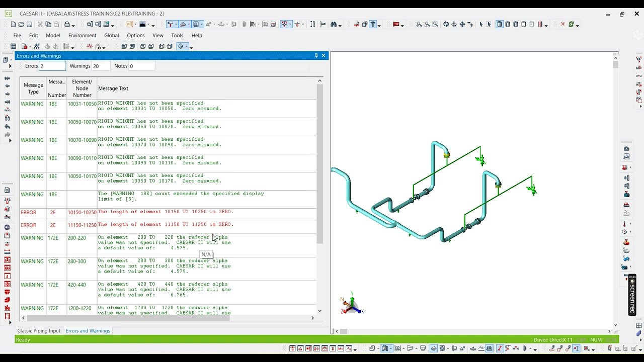This screenshot has height=362, width=644.
Task: Open the binoculars Find dropdown arrow
Action: coord(340,25)
